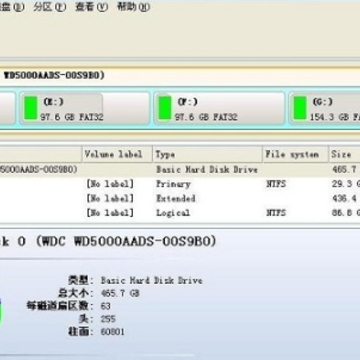Click the 类型 value 'Basic Hard Disk Drive'

(x=152, y=280)
